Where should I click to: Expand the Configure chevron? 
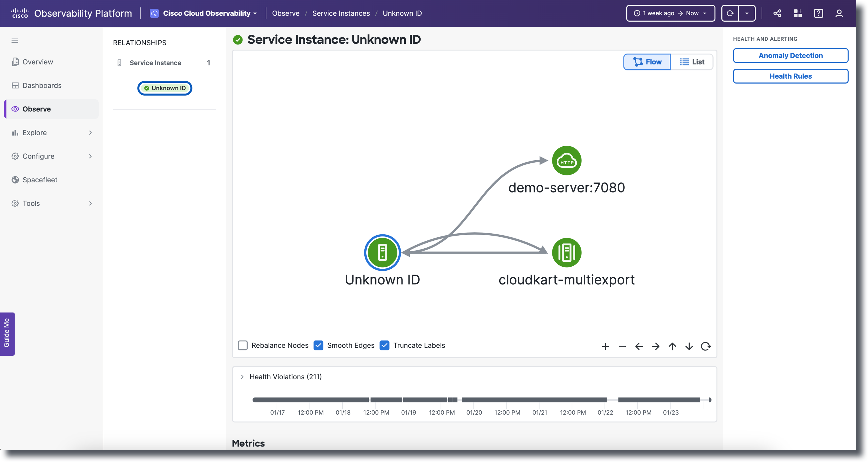pyautogui.click(x=90, y=156)
